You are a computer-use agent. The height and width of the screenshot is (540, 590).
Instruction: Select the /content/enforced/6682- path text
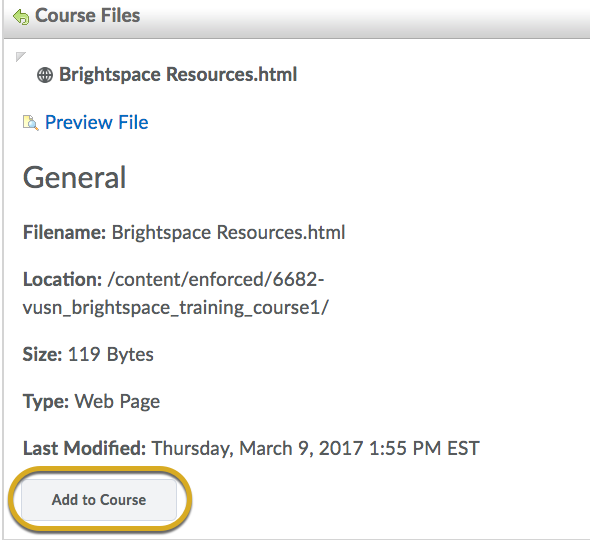click(216, 279)
